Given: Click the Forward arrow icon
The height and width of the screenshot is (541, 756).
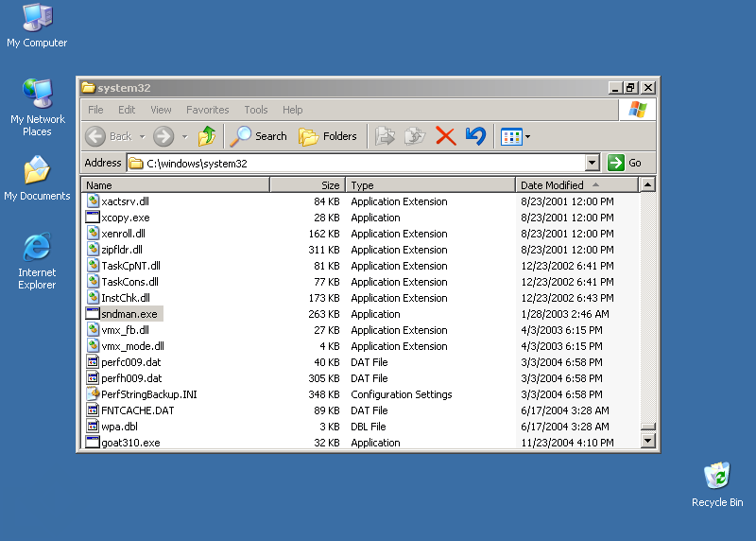Looking at the screenshot, I should pos(163,136).
